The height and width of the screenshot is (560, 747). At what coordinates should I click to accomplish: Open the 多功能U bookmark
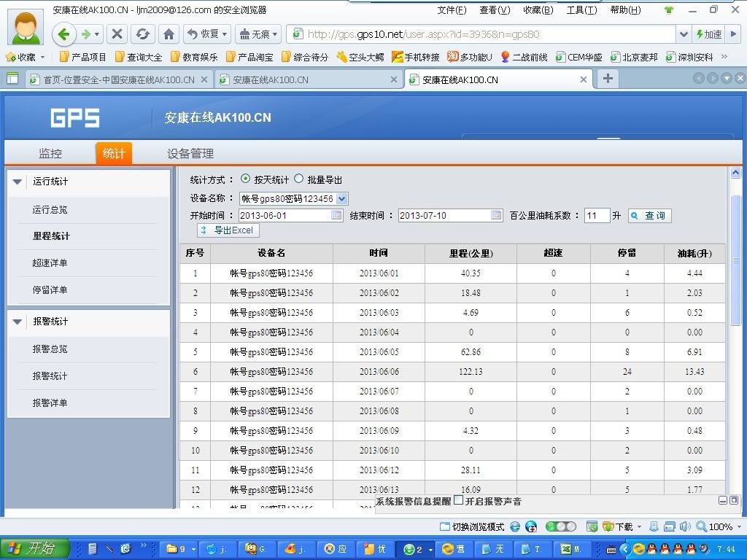469,57
